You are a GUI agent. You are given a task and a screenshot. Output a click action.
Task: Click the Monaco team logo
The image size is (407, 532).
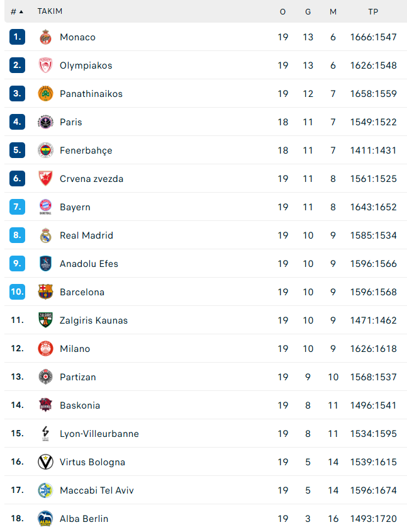tap(45, 37)
